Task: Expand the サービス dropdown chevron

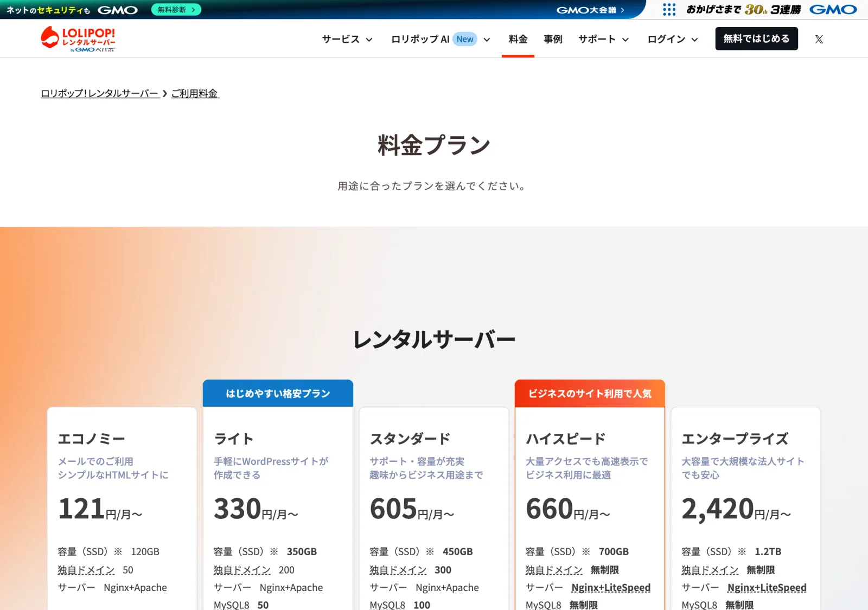Action: pos(369,40)
